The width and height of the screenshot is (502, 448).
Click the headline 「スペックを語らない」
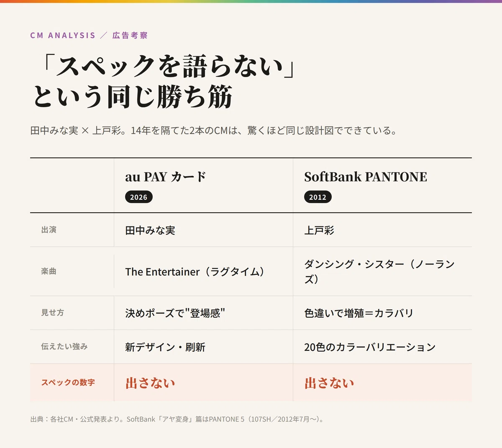[169, 66]
